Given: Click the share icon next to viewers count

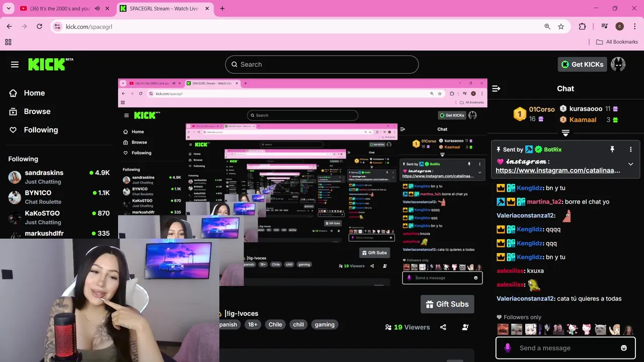Looking at the screenshot, I should 443,327.
